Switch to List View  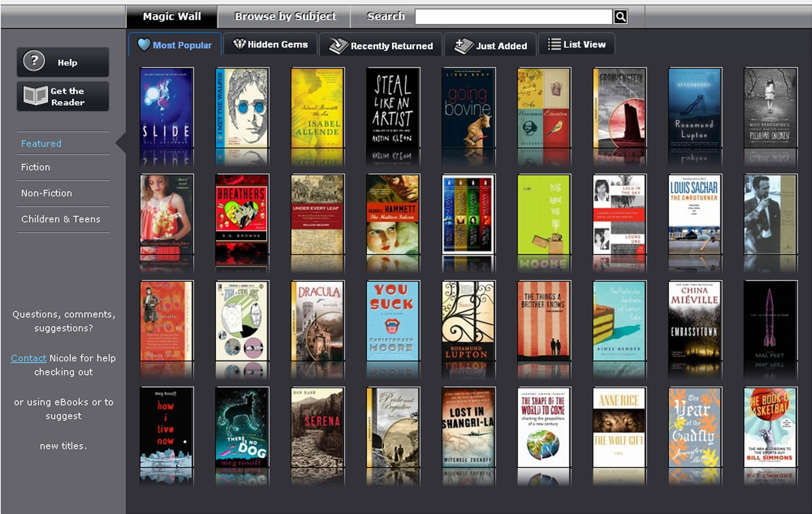(x=577, y=44)
